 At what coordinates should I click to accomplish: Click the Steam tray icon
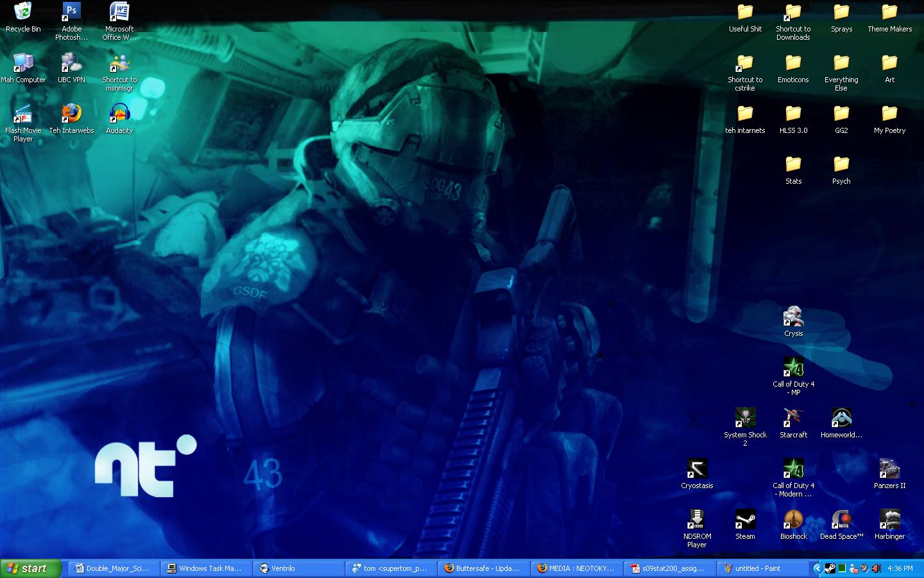click(830, 568)
